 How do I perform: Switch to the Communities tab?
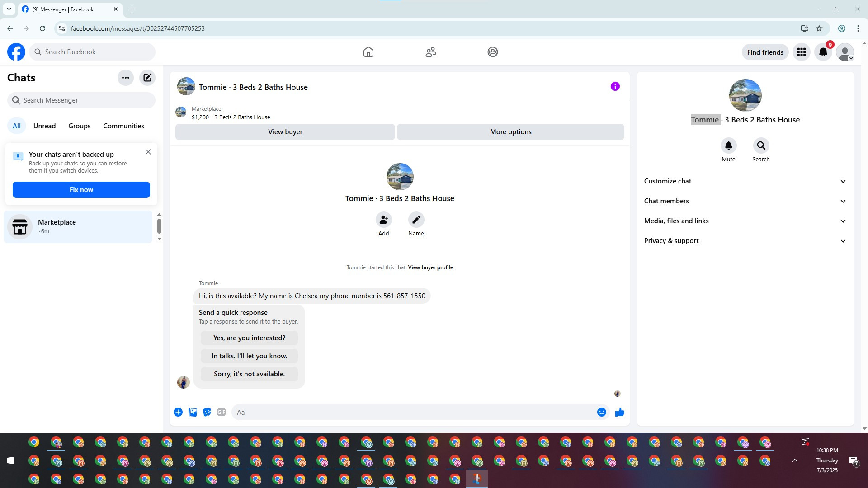coord(123,126)
